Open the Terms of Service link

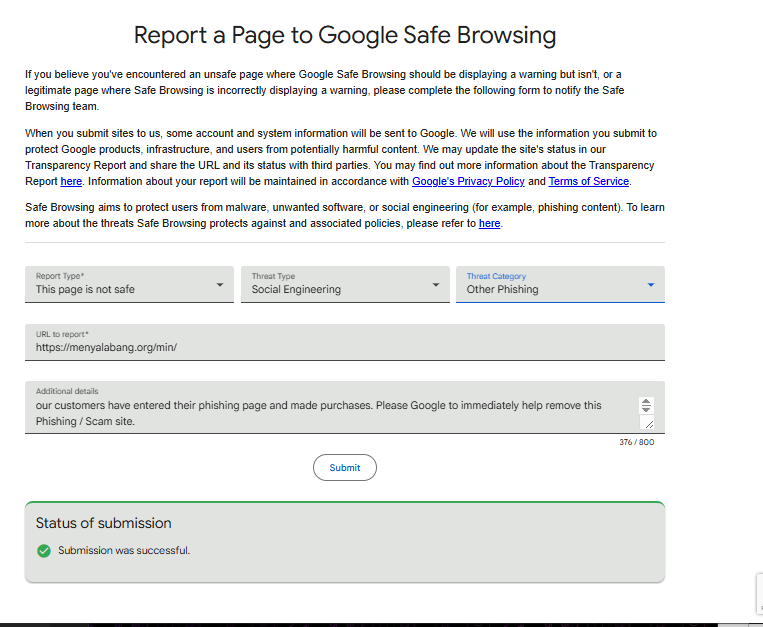point(589,181)
